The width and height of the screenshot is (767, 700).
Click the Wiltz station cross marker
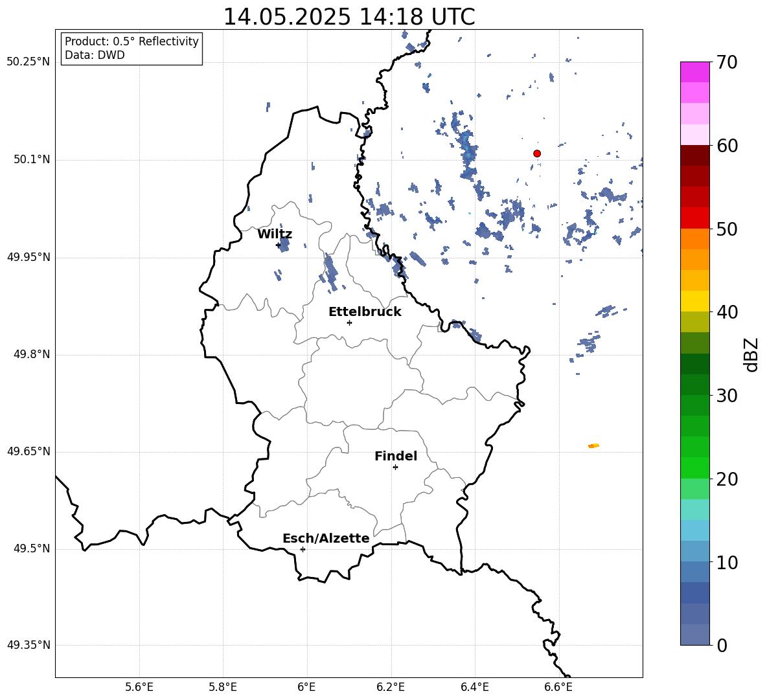tap(279, 245)
